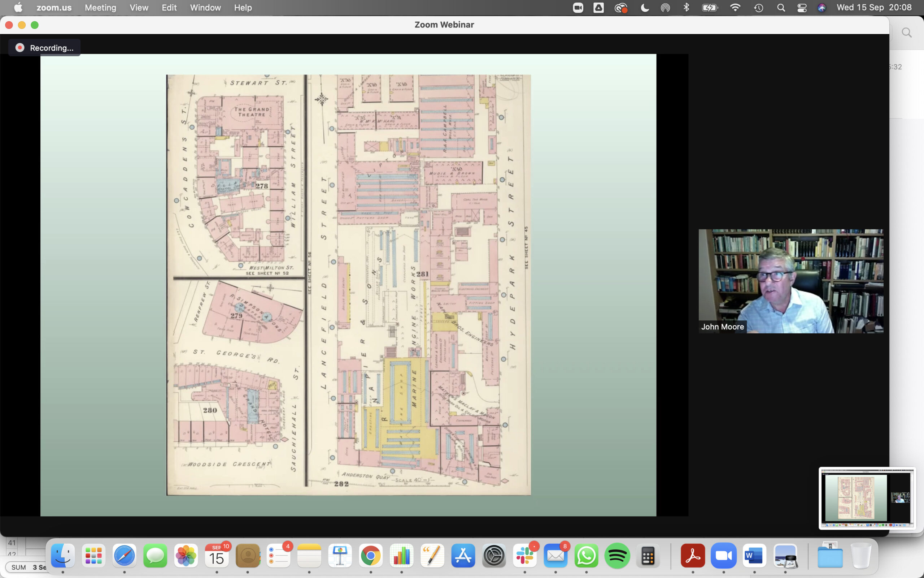Open Finder from the Dock
Screen dimensions: 924x578
(62, 556)
